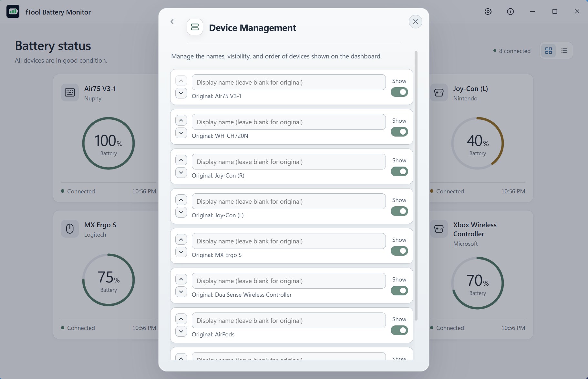Hide DualSense Wireless Controller from dashboard
The height and width of the screenshot is (379, 588).
tap(399, 291)
